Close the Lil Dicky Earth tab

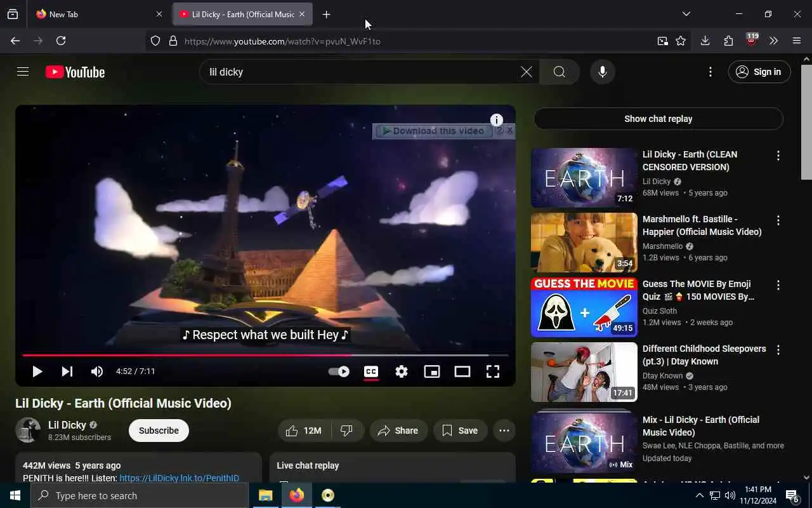tap(302, 14)
